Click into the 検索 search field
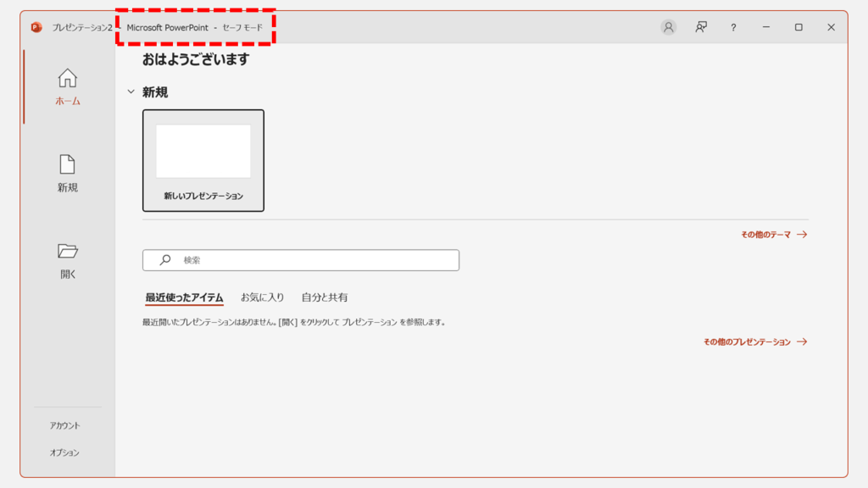 pyautogui.click(x=301, y=260)
